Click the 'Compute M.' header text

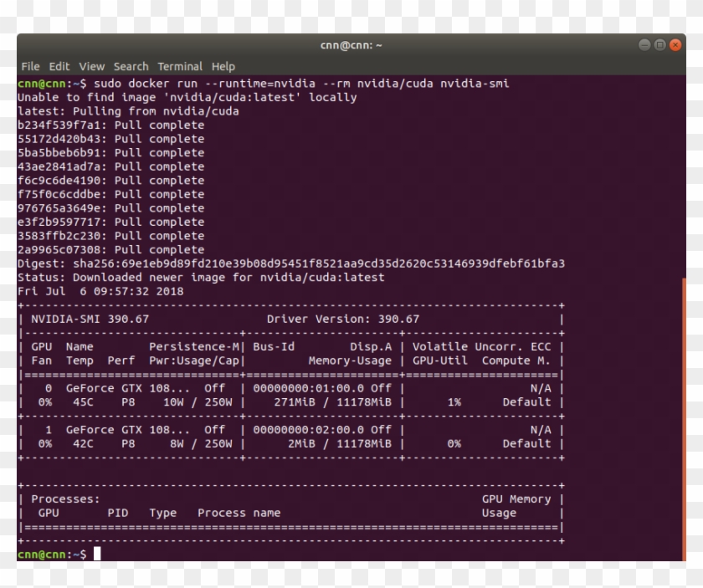tap(516, 360)
